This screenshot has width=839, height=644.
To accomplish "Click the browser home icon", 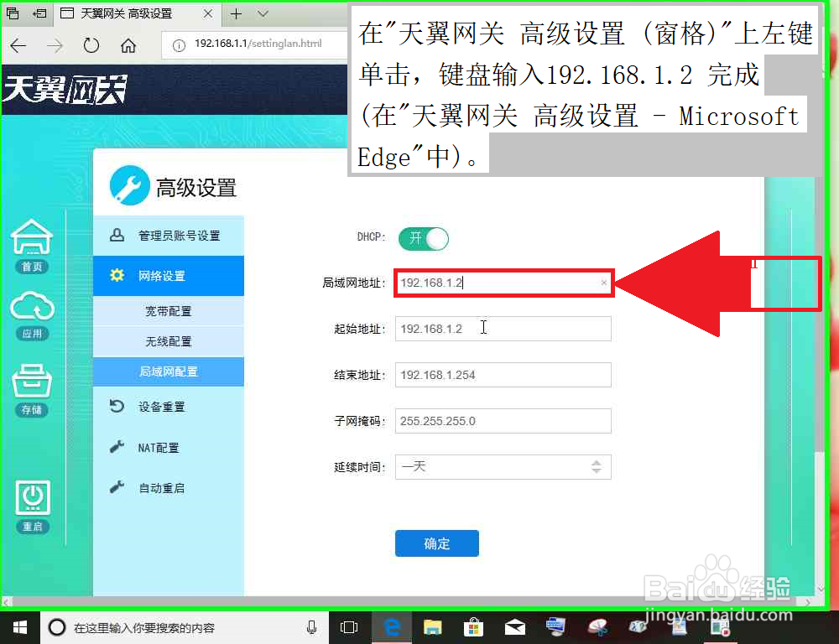I will pyautogui.click(x=127, y=45).
